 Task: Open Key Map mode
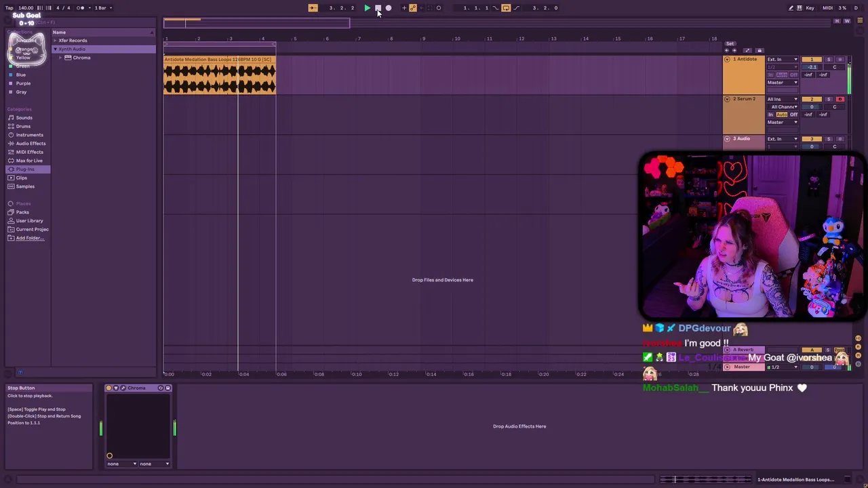coord(810,8)
